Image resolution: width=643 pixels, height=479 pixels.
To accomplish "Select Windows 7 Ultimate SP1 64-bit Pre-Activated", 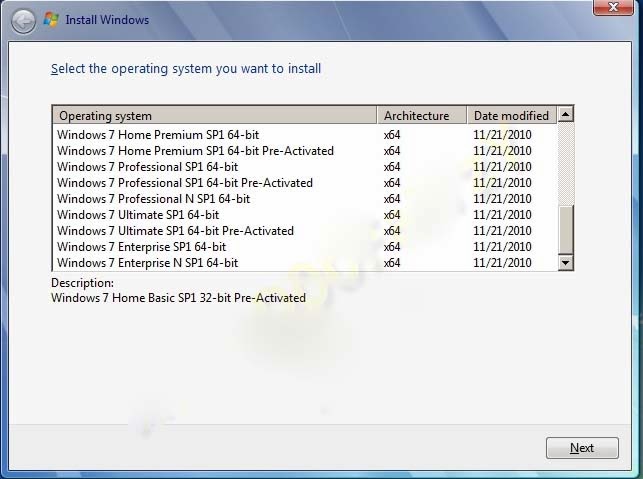I will [306, 231].
